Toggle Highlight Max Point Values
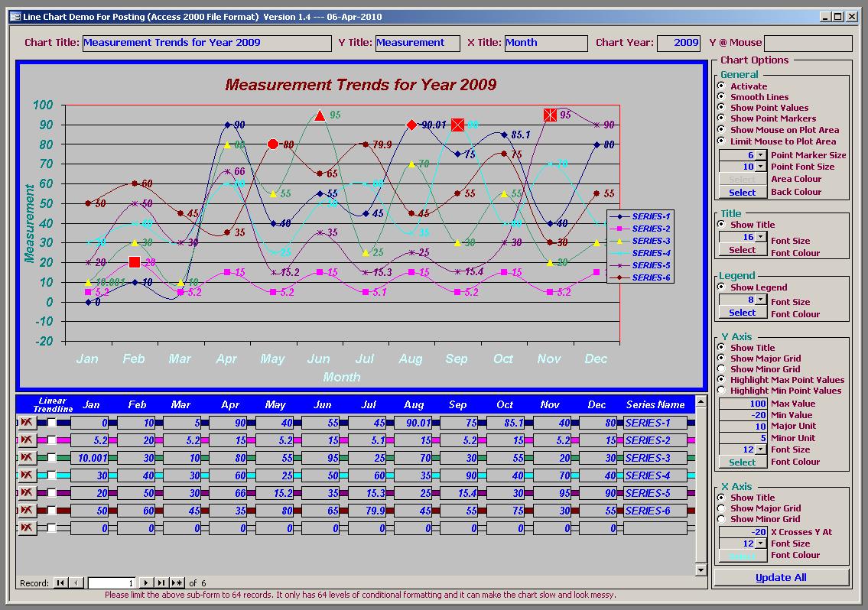The image size is (868, 610). [721, 380]
